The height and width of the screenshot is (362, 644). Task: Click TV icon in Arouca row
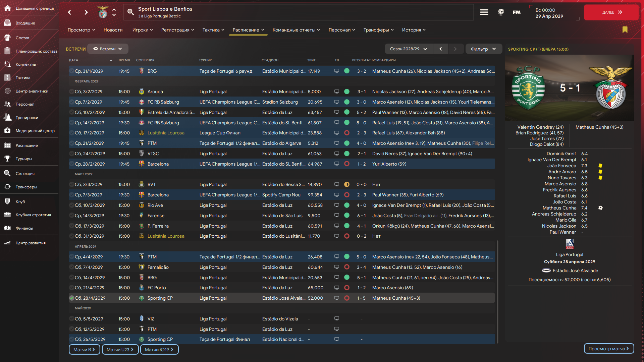pos(336,92)
